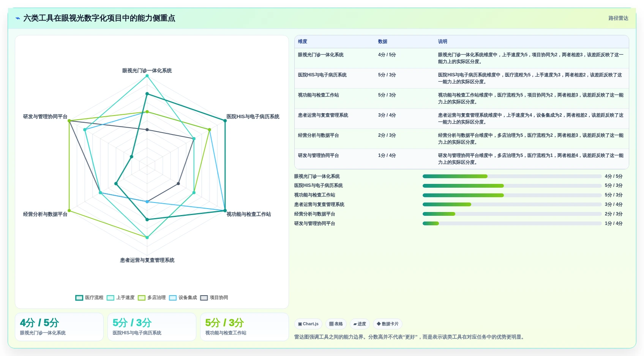Click the 维度 column header
Image resolution: width=644 pixels, height=356 pixels.
click(303, 41)
